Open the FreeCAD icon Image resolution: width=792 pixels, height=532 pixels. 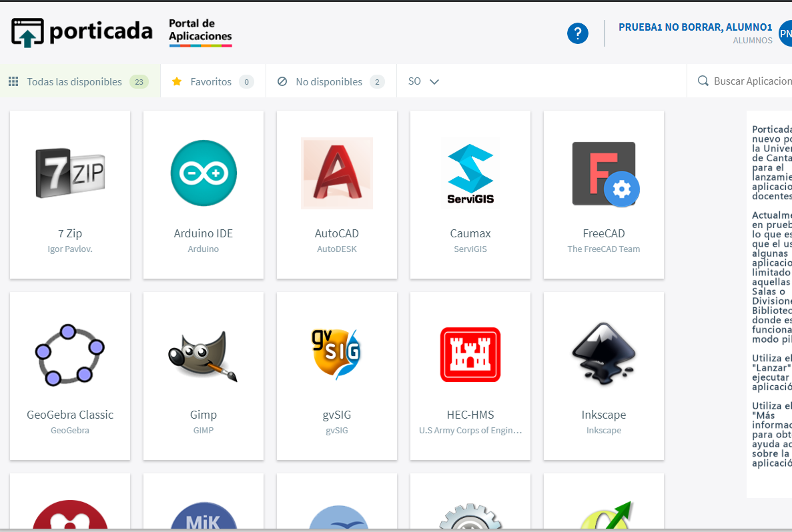tap(605, 174)
